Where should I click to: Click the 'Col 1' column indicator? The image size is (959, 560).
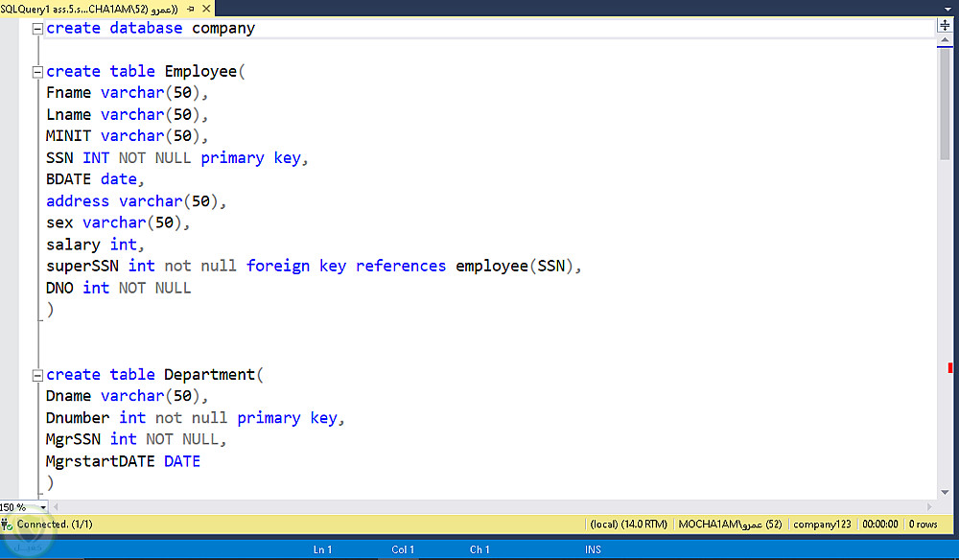point(403,549)
